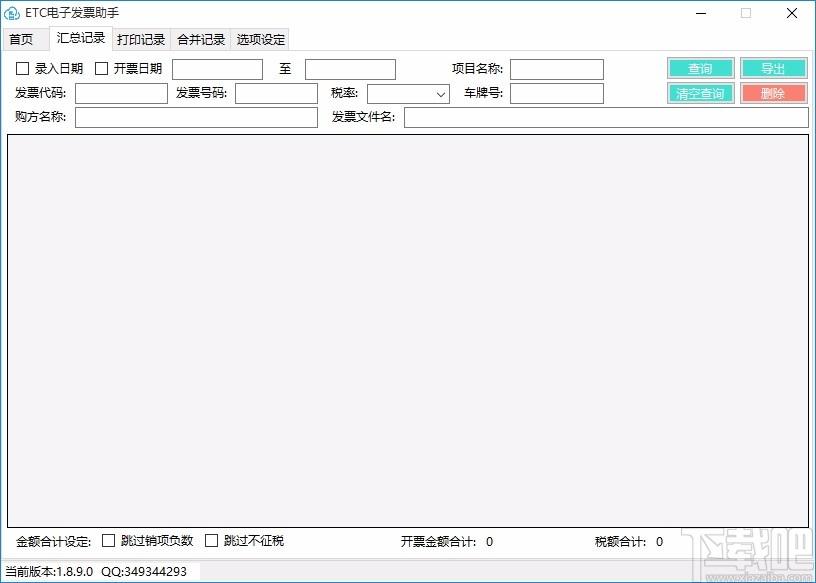816x583 pixels.
Task: Focus the end date field after 至
Action: [x=350, y=69]
